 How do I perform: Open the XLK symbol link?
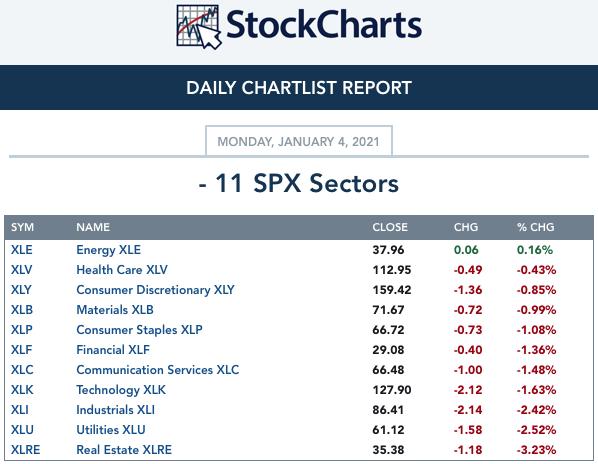pos(22,390)
